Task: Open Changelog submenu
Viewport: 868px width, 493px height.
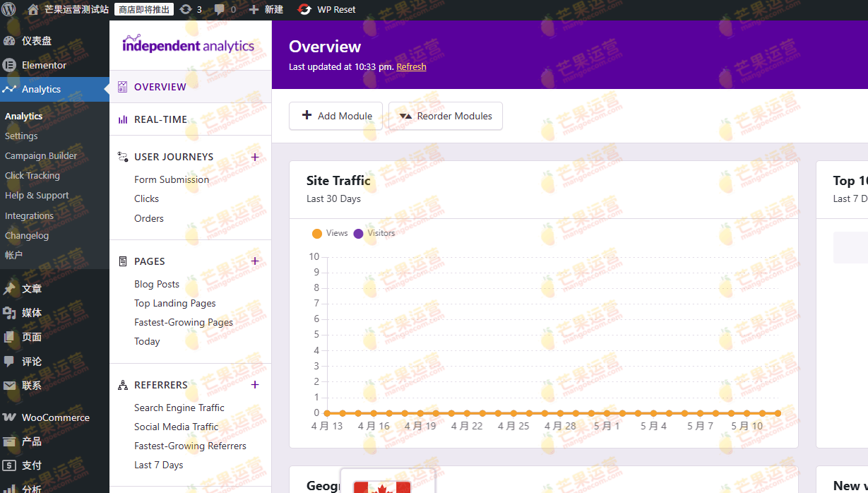Action: (x=27, y=235)
